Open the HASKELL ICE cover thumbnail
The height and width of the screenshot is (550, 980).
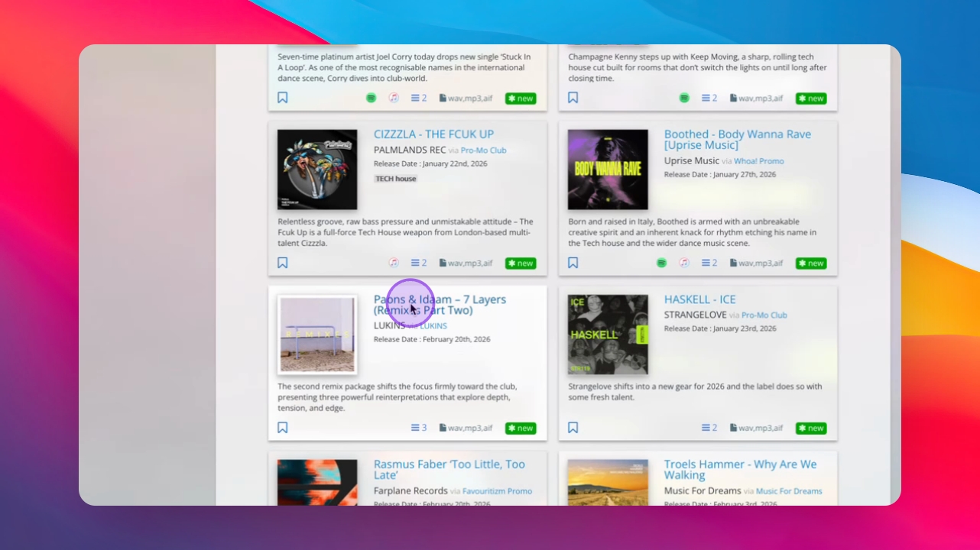pos(608,335)
